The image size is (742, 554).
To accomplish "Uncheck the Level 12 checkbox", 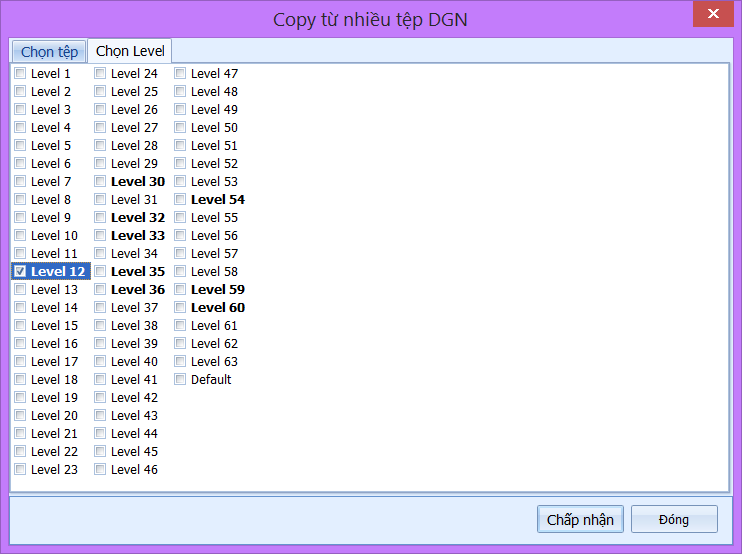I will point(20,271).
